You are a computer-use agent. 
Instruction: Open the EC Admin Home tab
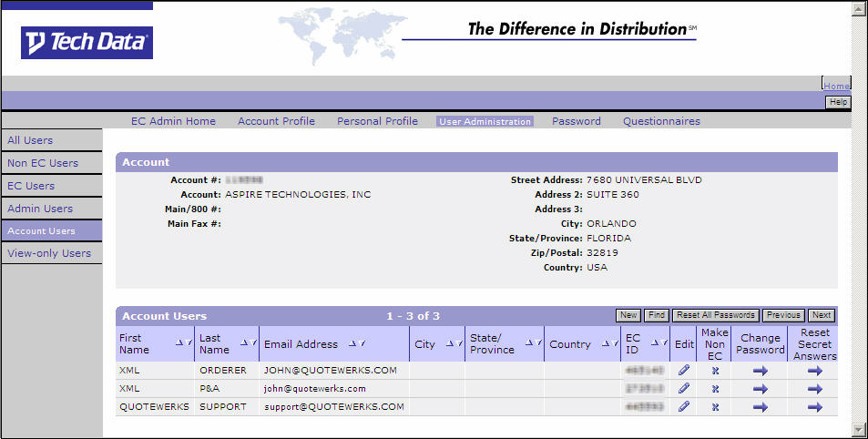tap(173, 121)
